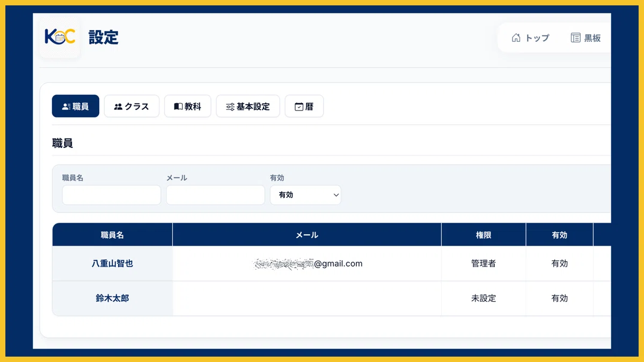The image size is (644, 362).
Task: Click the メール filter input
Action: click(x=216, y=195)
